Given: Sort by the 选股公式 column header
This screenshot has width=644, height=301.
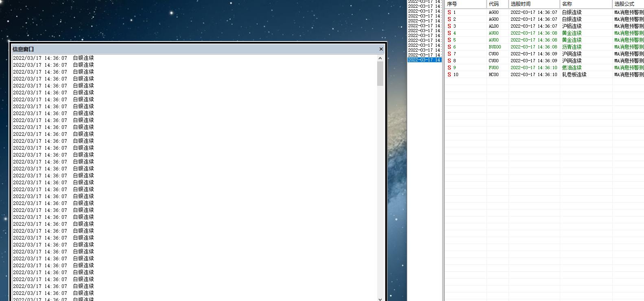Looking at the screenshot, I should click(628, 4).
